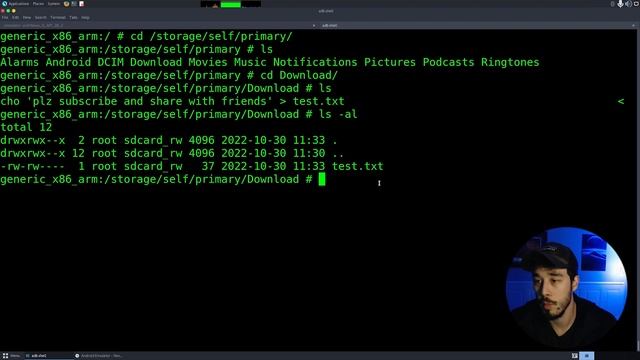Click the microphone icon in system tray
This screenshot has width=640, height=360.
620,4
